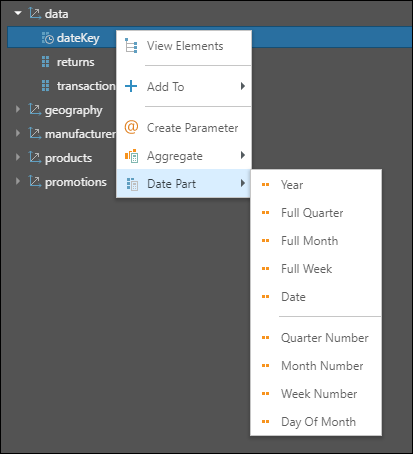Select the transaction column in tree
This screenshot has width=413, height=454.
pyautogui.click(x=86, y=86)
